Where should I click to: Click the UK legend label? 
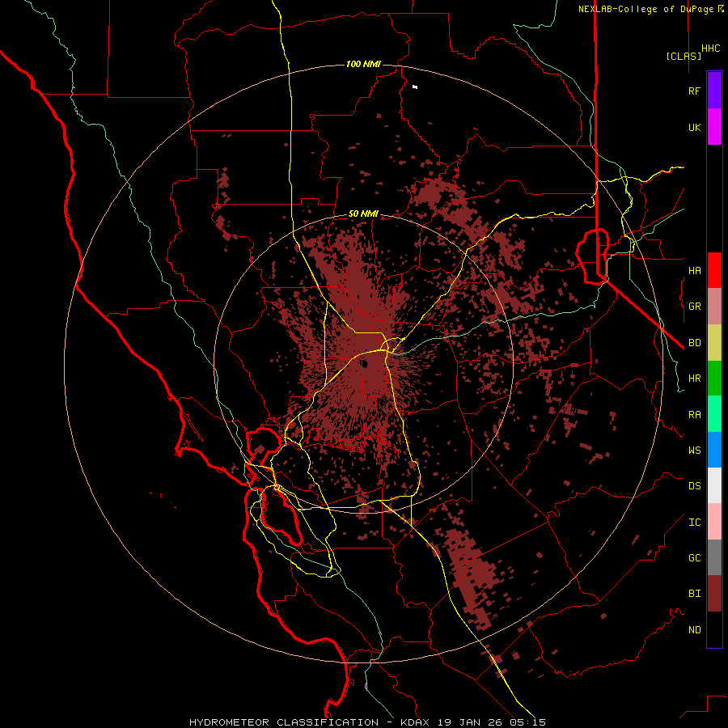(694, 127)
